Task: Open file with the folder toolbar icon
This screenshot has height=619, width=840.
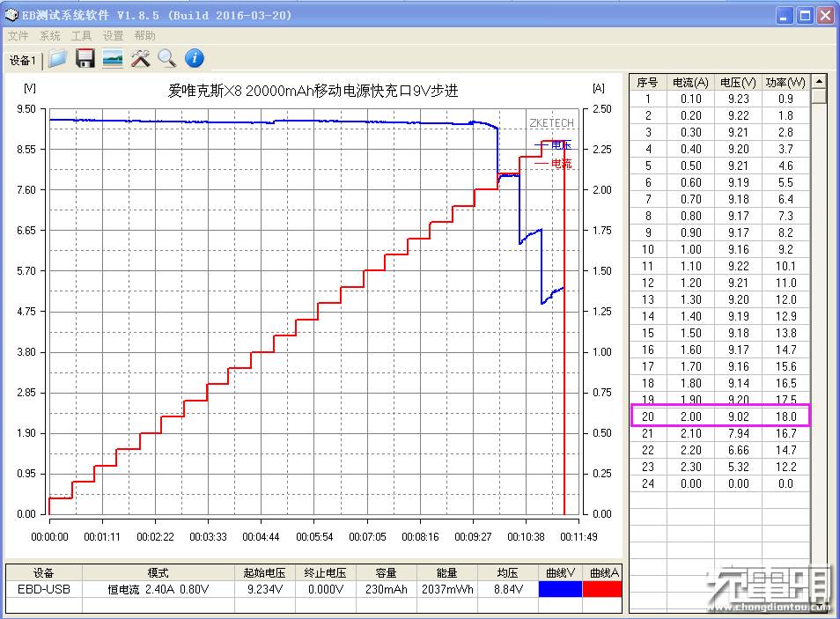Action: (x=57, y=58)
